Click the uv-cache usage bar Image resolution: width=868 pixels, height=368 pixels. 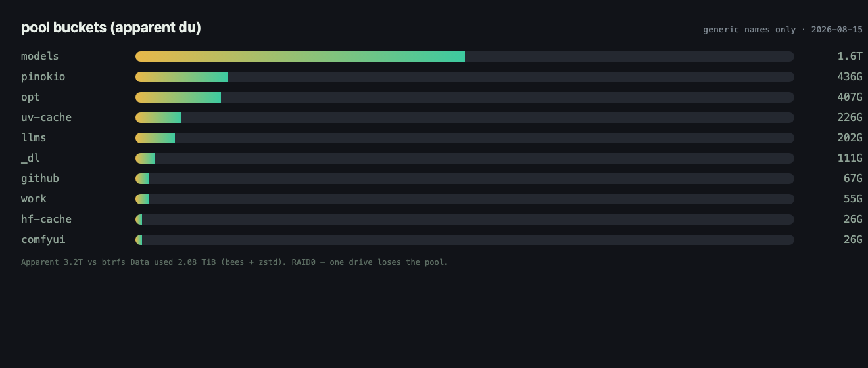(465, 118)
